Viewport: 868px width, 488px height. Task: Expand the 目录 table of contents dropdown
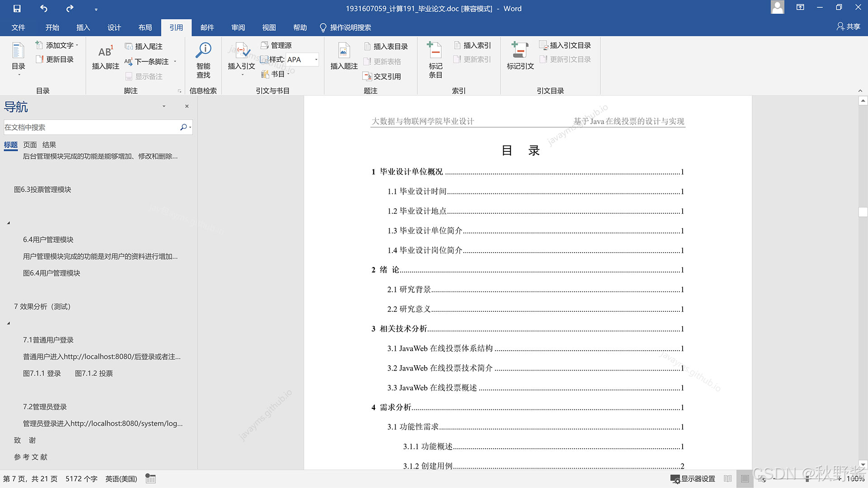tap(19, 75)
